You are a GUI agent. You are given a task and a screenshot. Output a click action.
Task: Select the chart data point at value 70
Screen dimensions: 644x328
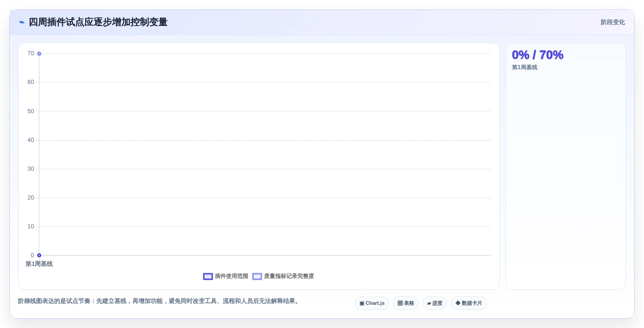tap(39, 54)
